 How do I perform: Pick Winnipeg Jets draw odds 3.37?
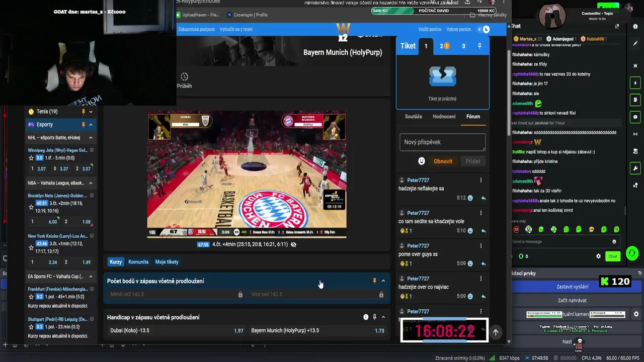(62, 169)
